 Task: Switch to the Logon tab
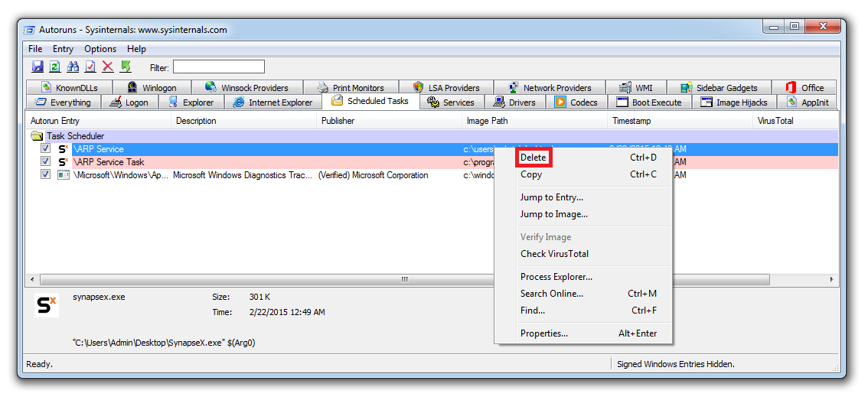point(129,102)
